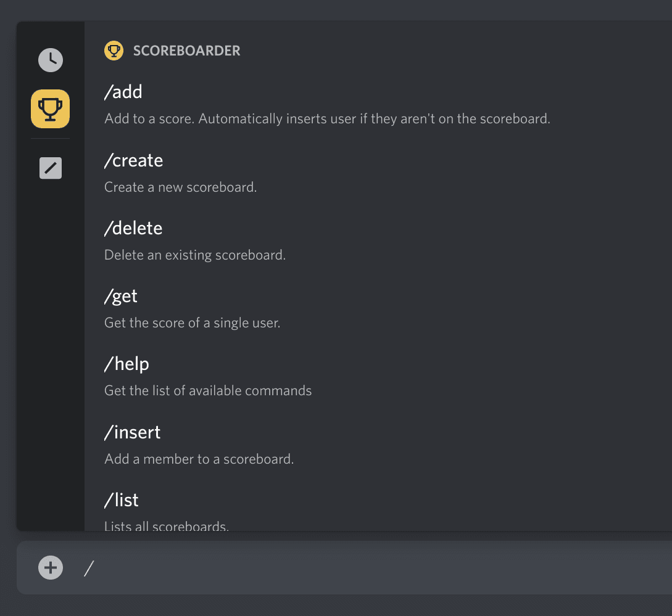Click 'Add a member to a scoreboard.' text
Viewport: 672px width, 616px height.
coord(199,459)
